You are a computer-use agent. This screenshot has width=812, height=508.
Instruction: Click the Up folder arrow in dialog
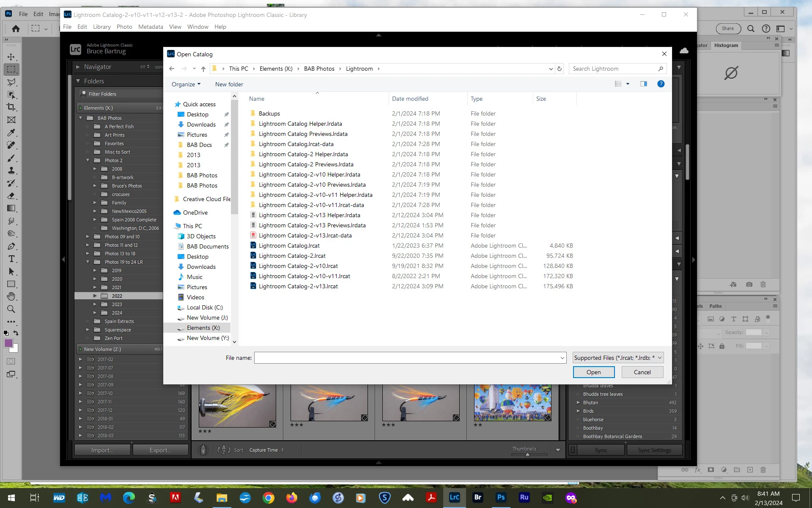pyautogui.click(x=203, y=69)
